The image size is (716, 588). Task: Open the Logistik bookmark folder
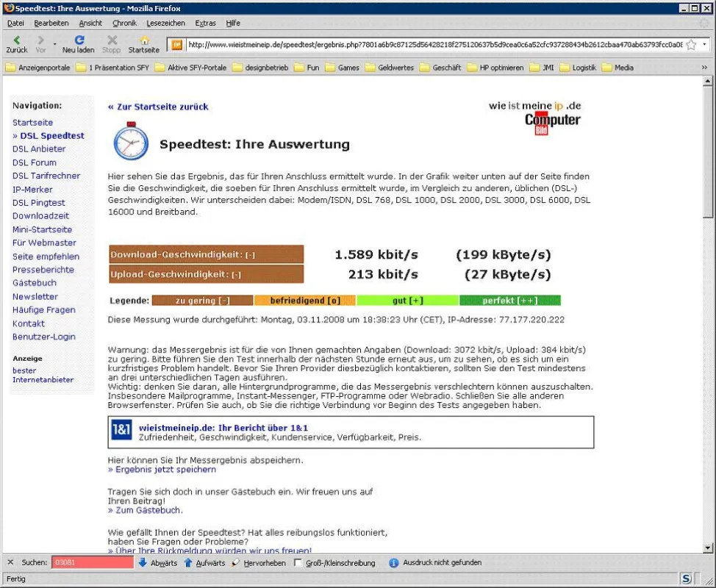[579, 68]
